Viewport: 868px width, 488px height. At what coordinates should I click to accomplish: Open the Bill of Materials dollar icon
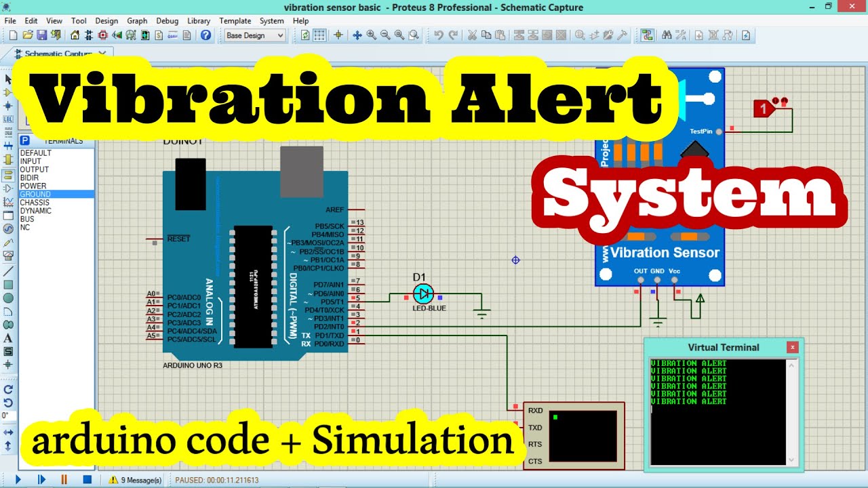click(159, 35)
